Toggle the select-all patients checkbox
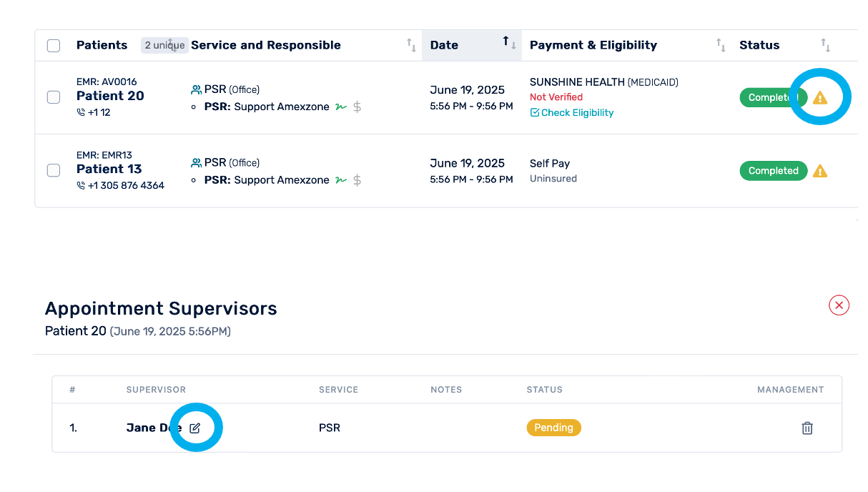This screenshot has width=868, height=492. pyautogui.click(x=54, y=46)
